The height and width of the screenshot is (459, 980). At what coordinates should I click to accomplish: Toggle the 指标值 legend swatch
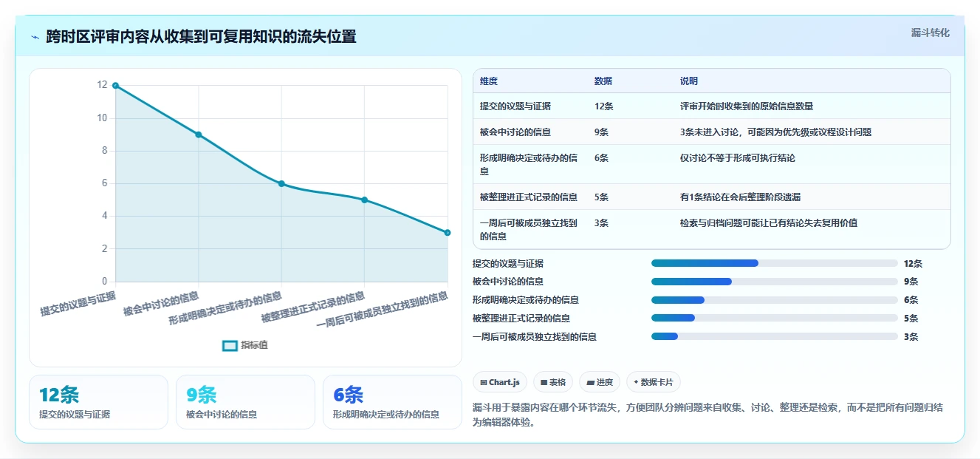230,345
